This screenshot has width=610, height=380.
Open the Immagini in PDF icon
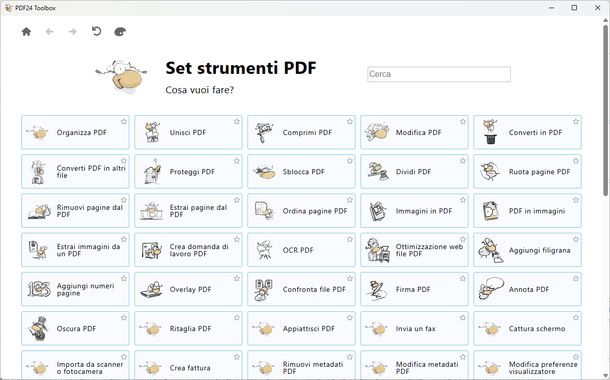pyautogui.click(x=377, y=211)
